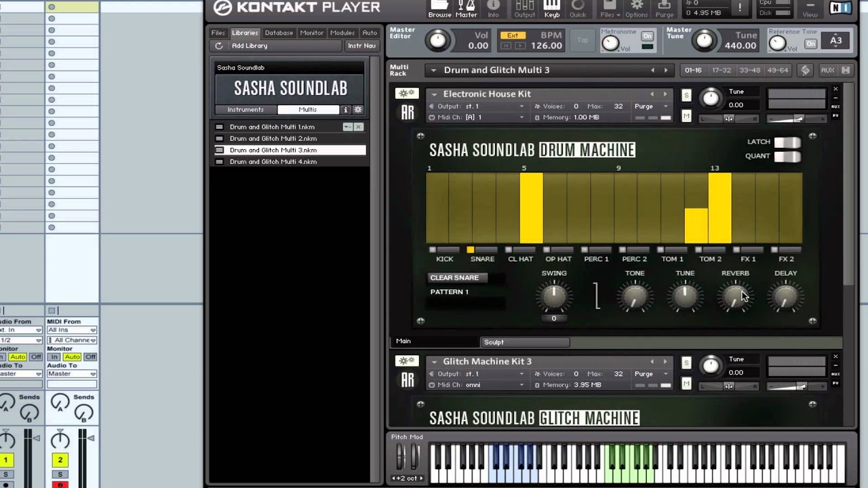The height and width of the screenshot is (488, 868).
Task: Switch to the Files browser tab
Action: [x=218, y=33]
